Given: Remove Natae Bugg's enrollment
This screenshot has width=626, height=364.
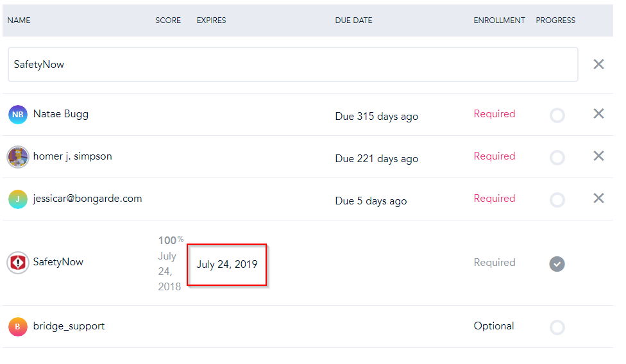Looking at the screenshot, I should coord(598,114).
